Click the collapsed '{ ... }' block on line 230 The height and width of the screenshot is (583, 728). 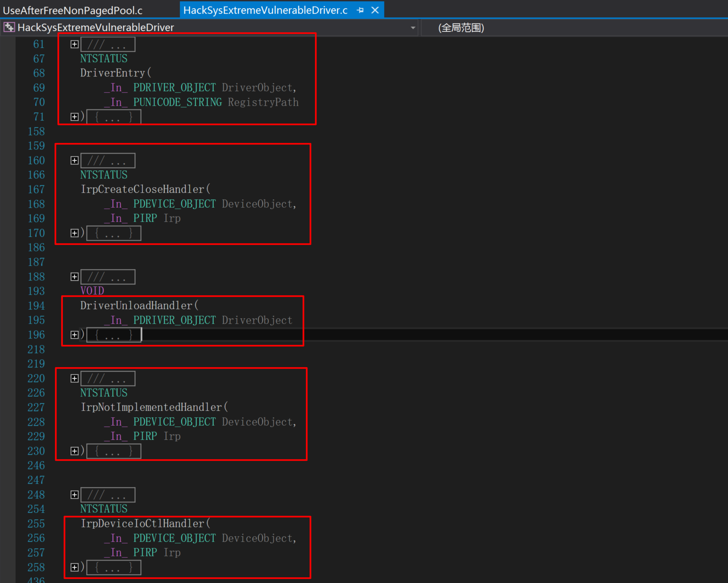point(114,451)
